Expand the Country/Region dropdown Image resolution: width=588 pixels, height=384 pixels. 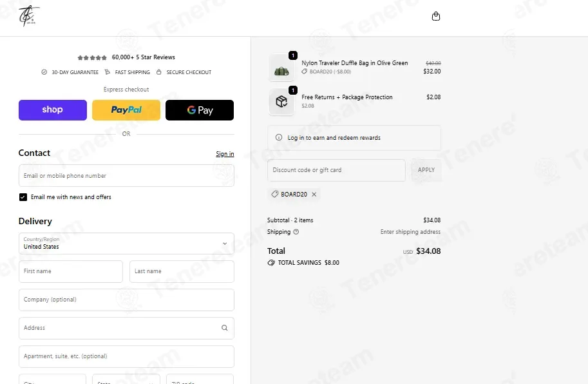(x=126, y=244)
